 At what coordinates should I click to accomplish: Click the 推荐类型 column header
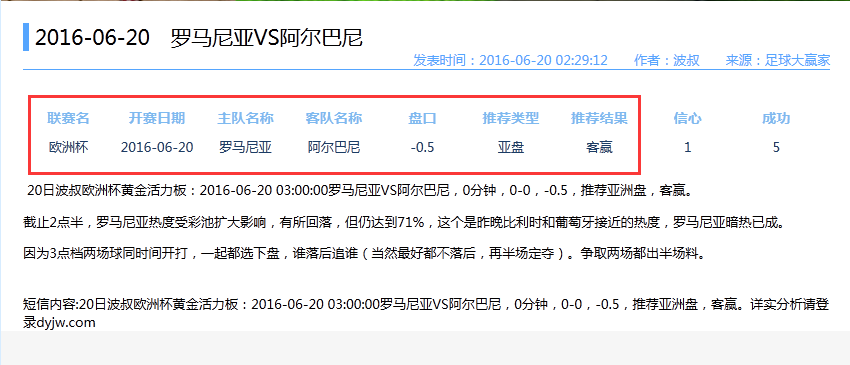pos(511,118)
